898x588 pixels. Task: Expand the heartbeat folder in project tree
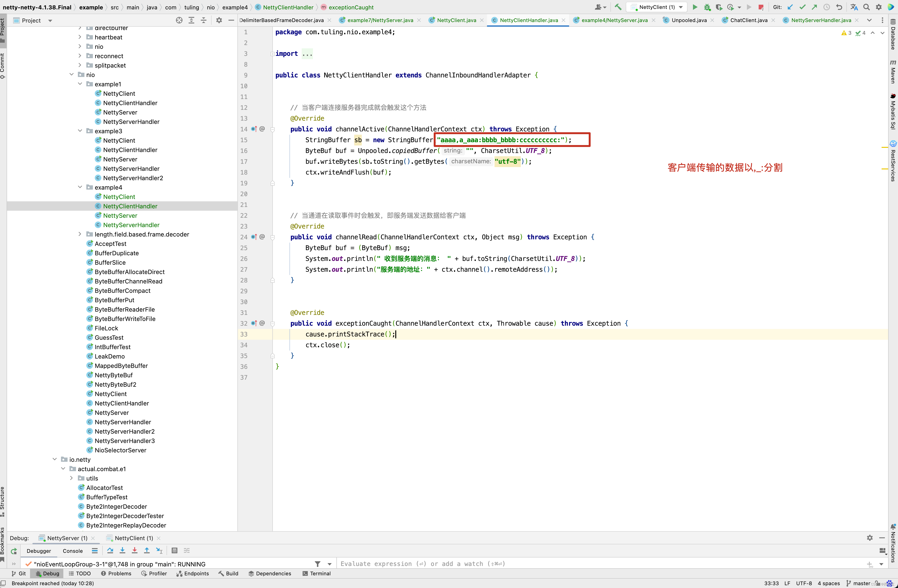80,37
